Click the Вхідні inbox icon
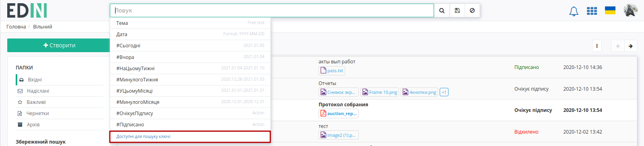 pos(21,80)
